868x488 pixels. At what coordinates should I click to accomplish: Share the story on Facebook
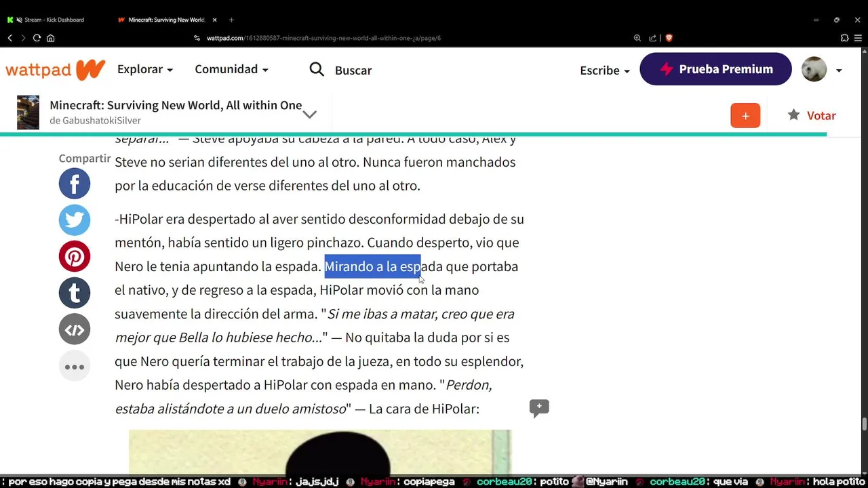(x=75, y=184)
